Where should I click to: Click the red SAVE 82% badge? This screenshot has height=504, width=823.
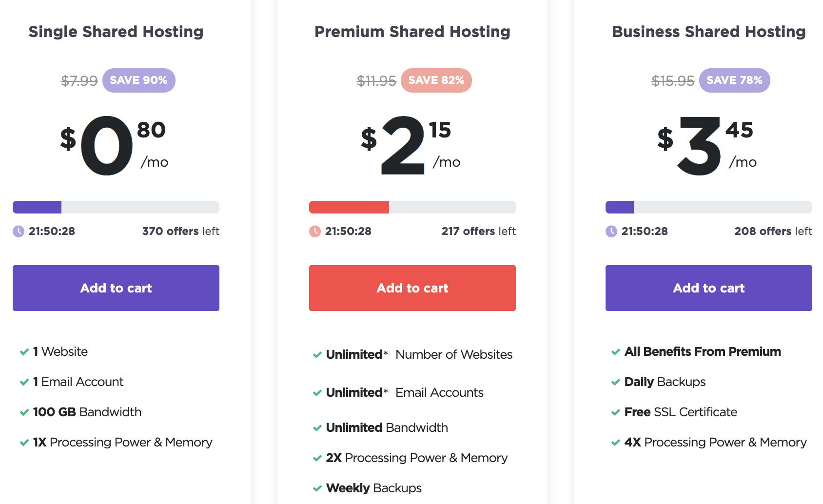coord(436,80)
